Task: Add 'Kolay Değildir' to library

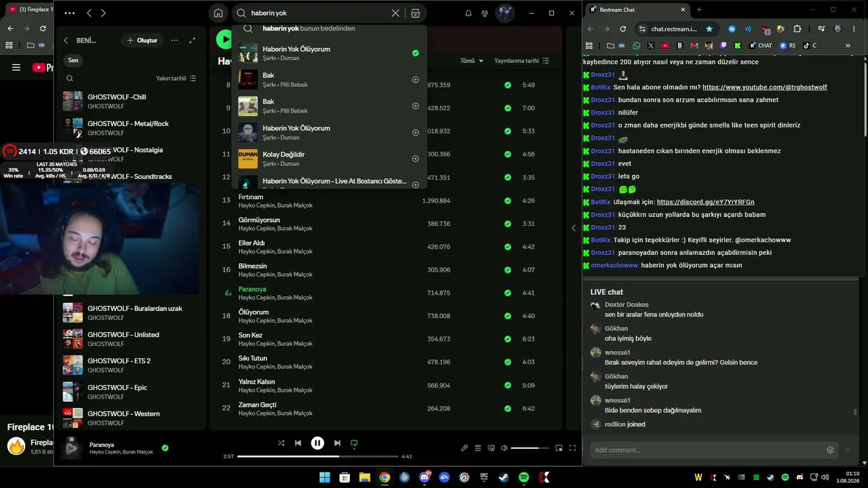Action: pos(416,159)
